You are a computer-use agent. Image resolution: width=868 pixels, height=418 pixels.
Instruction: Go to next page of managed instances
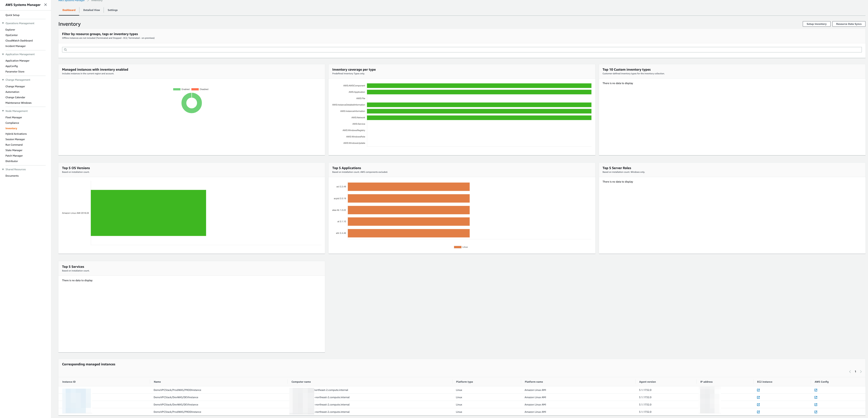click(x=861, y=372)
